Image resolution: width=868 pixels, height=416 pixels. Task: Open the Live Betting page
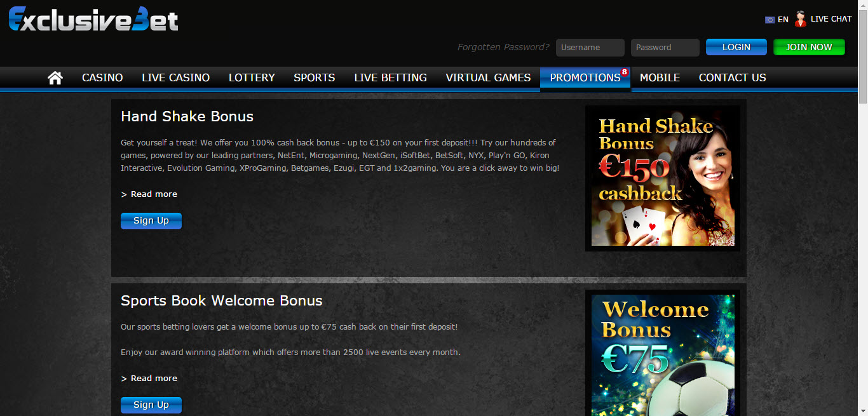point(390,77)
